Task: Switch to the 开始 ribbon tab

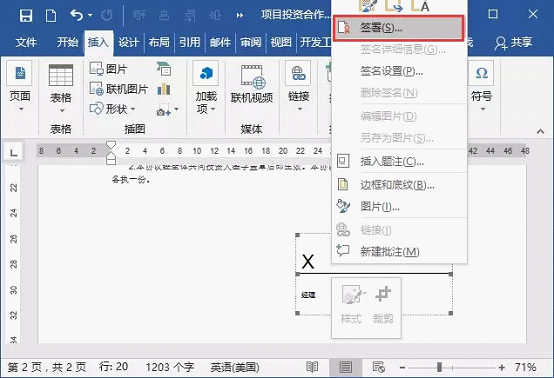Action: click(67, 42)
